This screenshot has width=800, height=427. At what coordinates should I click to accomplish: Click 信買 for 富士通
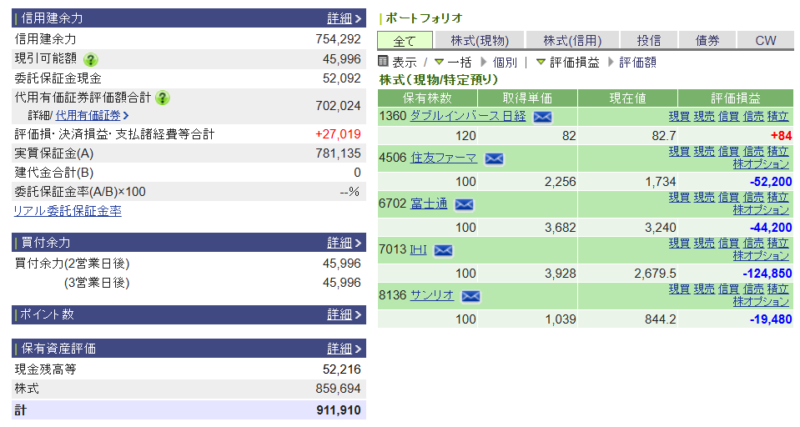coord(729,197)
